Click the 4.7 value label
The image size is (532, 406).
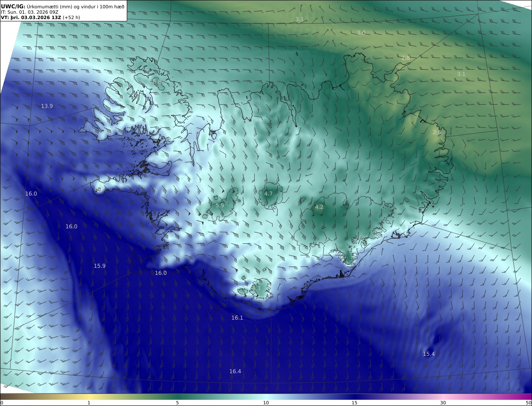click(268, 194)
